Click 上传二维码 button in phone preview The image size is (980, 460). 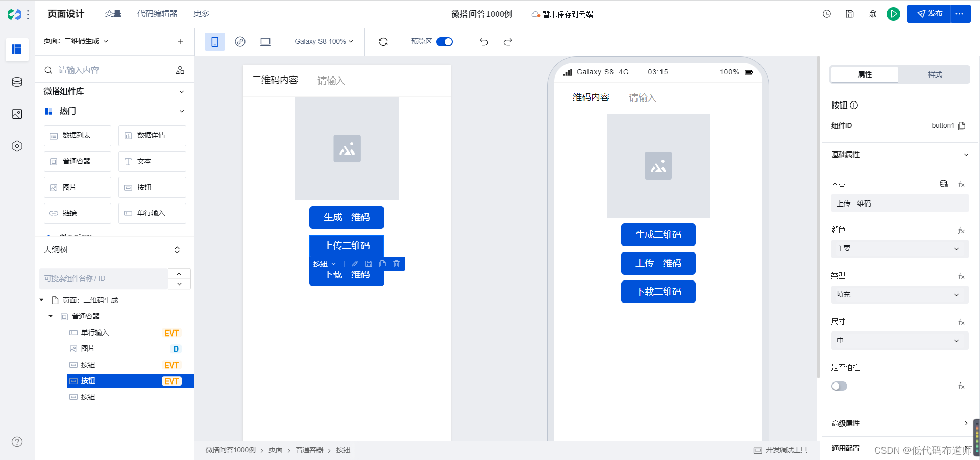[x=658, y=263]
